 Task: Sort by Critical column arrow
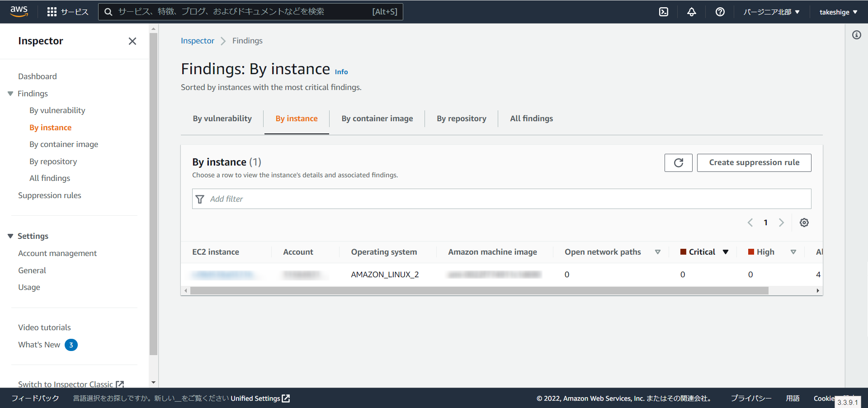click(726, 252)
